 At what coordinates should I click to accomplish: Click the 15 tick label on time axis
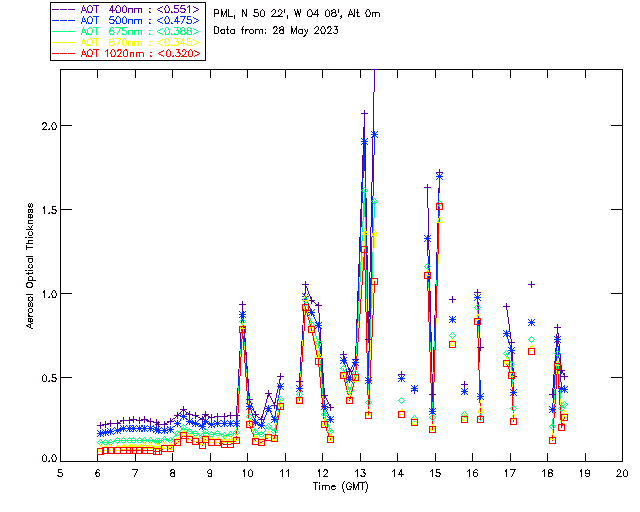pyautogui.click(x=435, y=473)
